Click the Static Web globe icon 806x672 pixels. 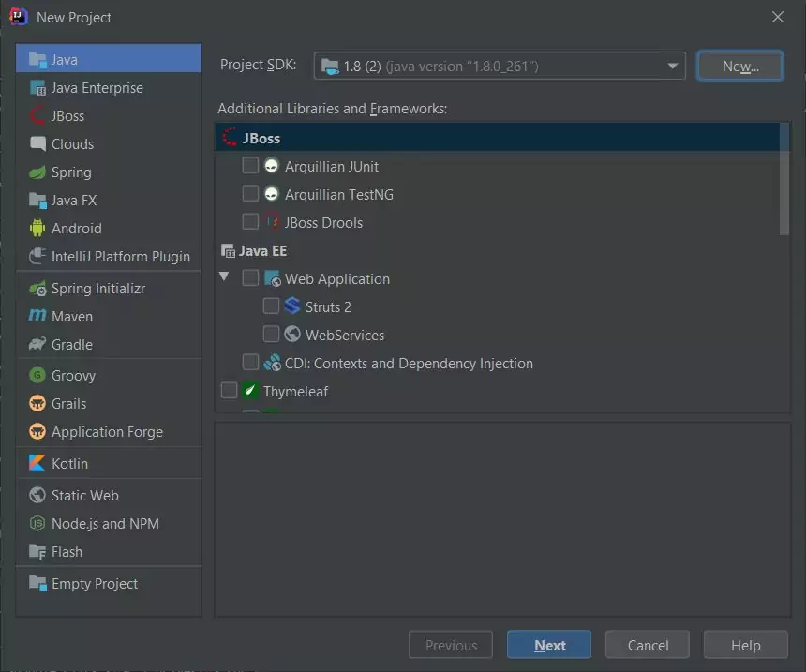point(37,495)
